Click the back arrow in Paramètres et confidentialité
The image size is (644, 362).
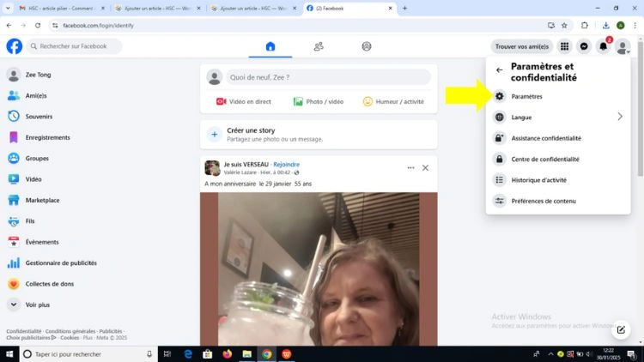click(x=500, y=70)
